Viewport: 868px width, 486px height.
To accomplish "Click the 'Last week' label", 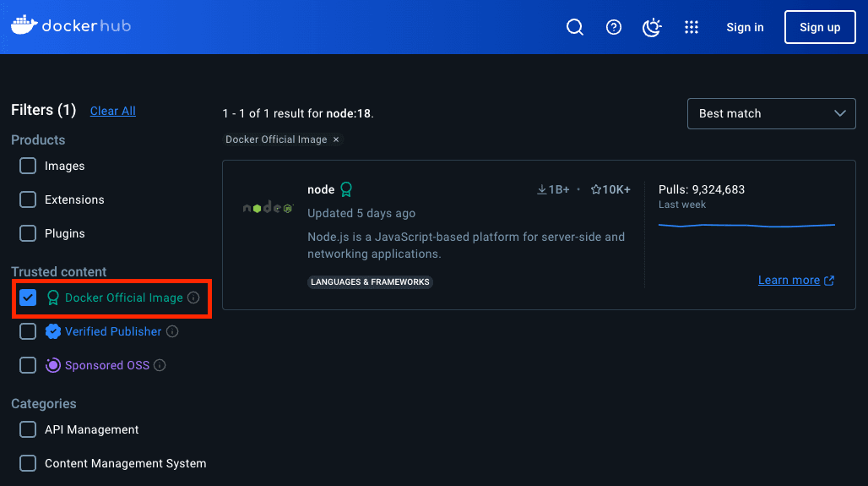I will (x=682, y=205).
